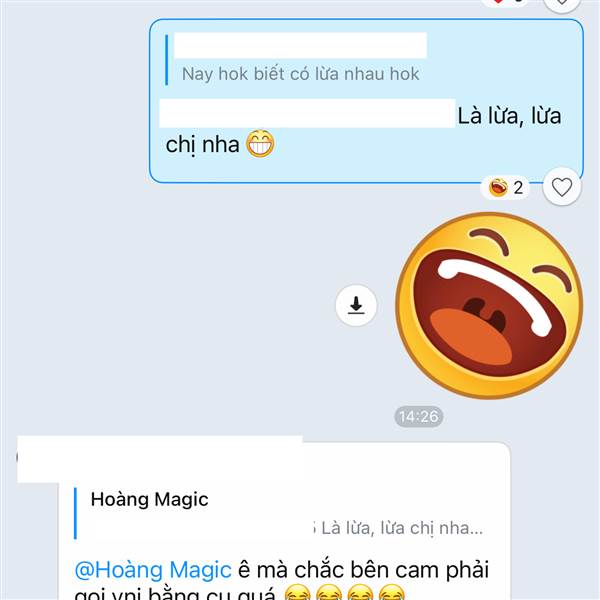Tap the 14:26 timestamp label
Image resolution: width=600 pixels, height=600 pixels.
pyautogui.click(x=419, y=416)
